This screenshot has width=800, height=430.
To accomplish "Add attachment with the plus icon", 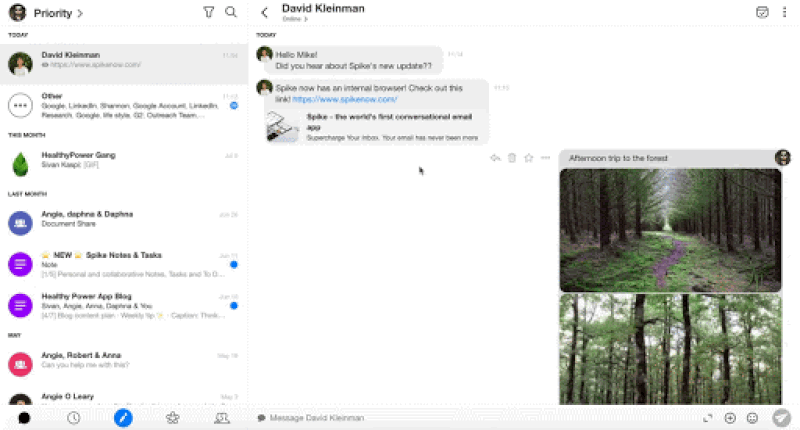I will 730,418.
